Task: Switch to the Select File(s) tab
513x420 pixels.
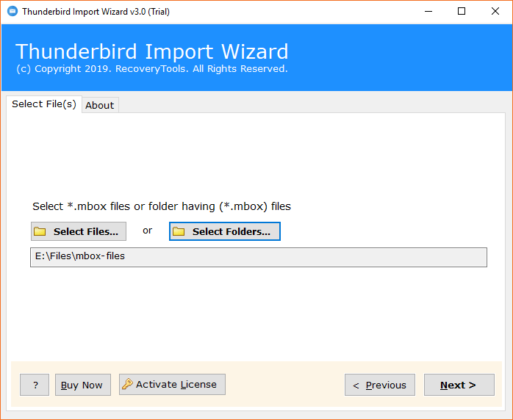Action: coord(44,104)
